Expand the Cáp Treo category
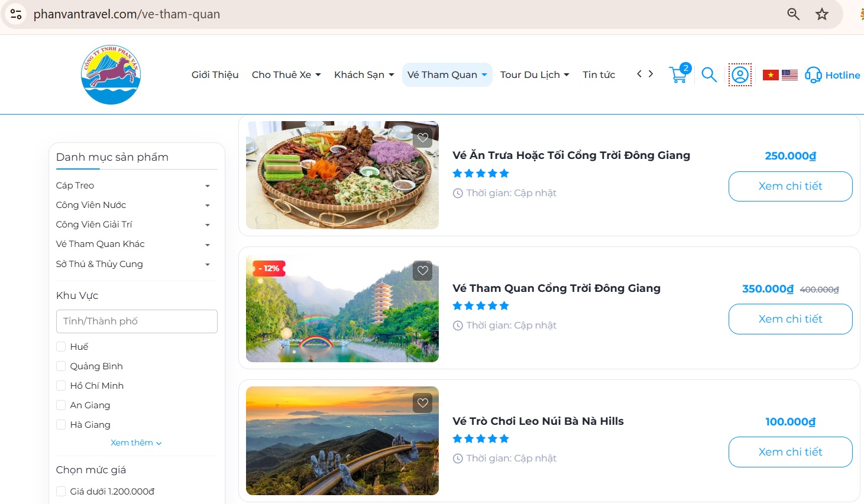Image resolution: width=864 pixels, height=504 pixels. [208, 185]
